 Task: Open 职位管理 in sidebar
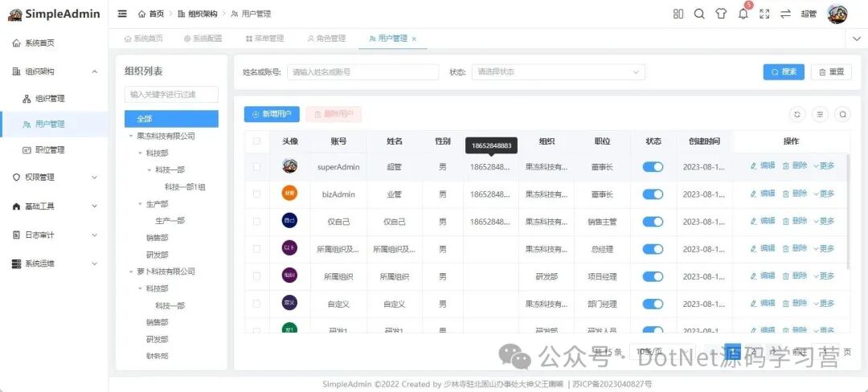(54, 150)
